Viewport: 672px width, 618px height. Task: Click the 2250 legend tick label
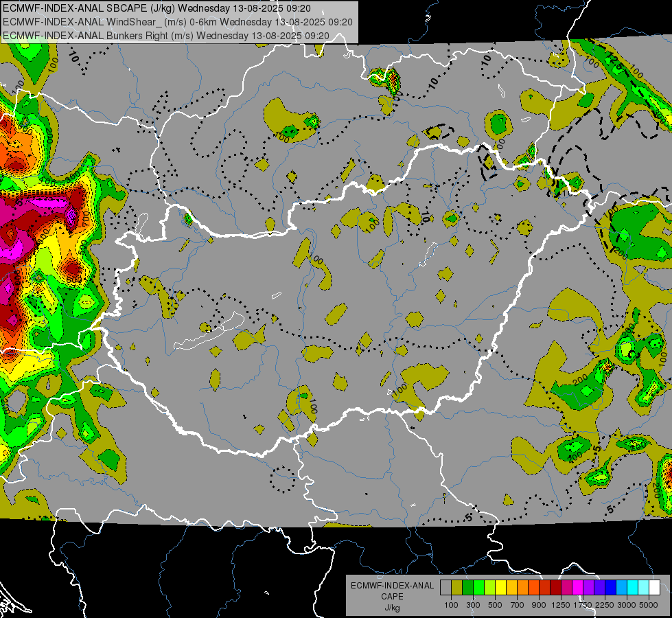605,605
